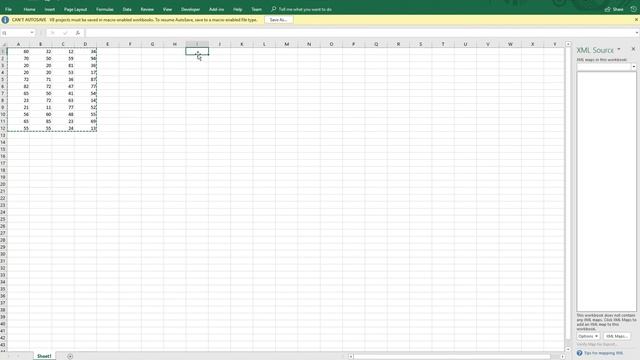640x360 pixels.
Task: Click the Cancel entry X icon
Action: point(52,33)
